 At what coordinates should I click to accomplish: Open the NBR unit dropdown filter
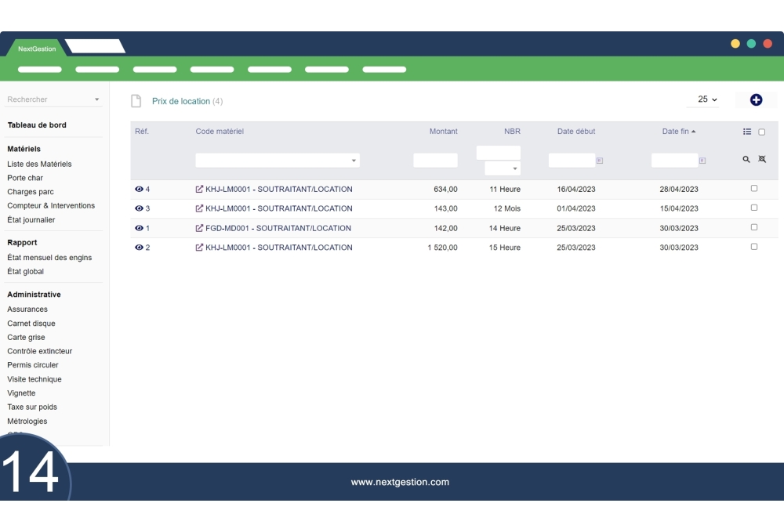pos(503,168)
